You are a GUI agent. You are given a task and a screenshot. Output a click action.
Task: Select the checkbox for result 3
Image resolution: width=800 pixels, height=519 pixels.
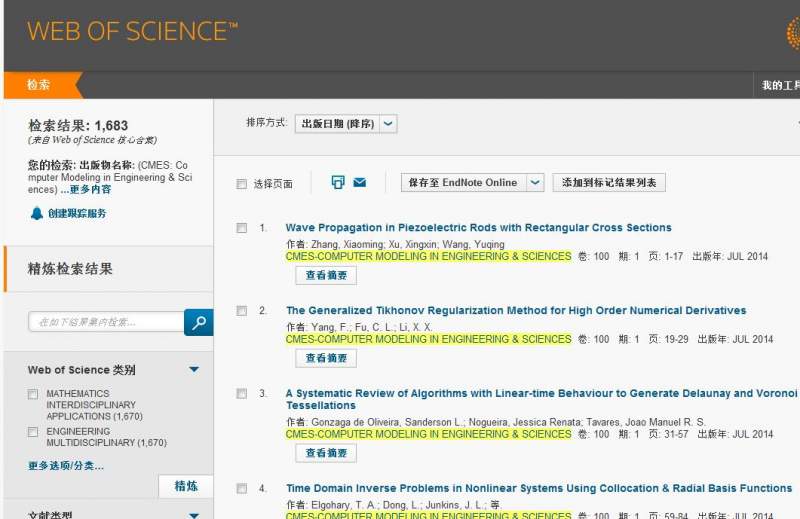click(x=242, y=393)
